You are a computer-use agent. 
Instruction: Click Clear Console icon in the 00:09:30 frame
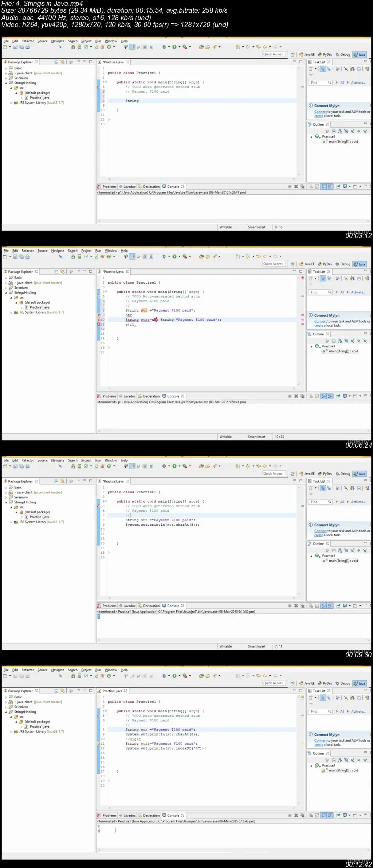click(x=311, y=606)
